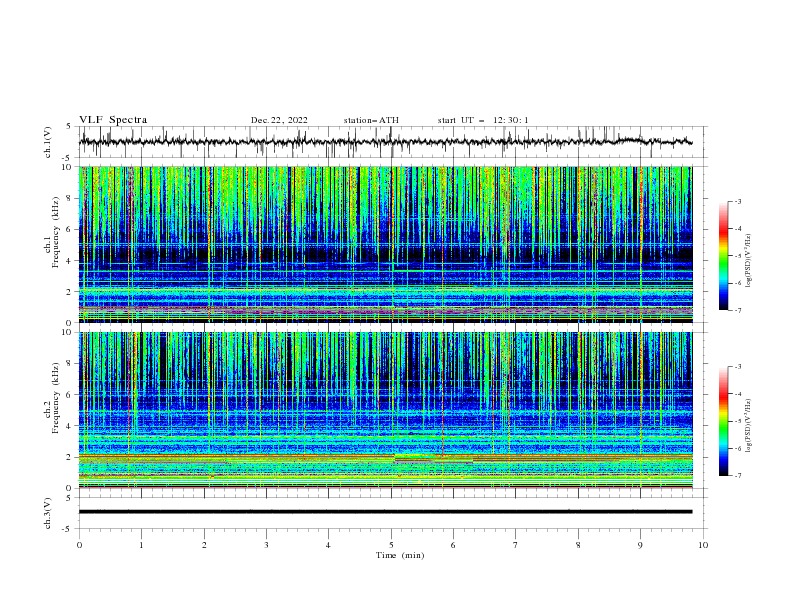The height and width of the screenshot is (612, 792).
Task: Click the time axis tick label "7"
Action: (516, 545)
